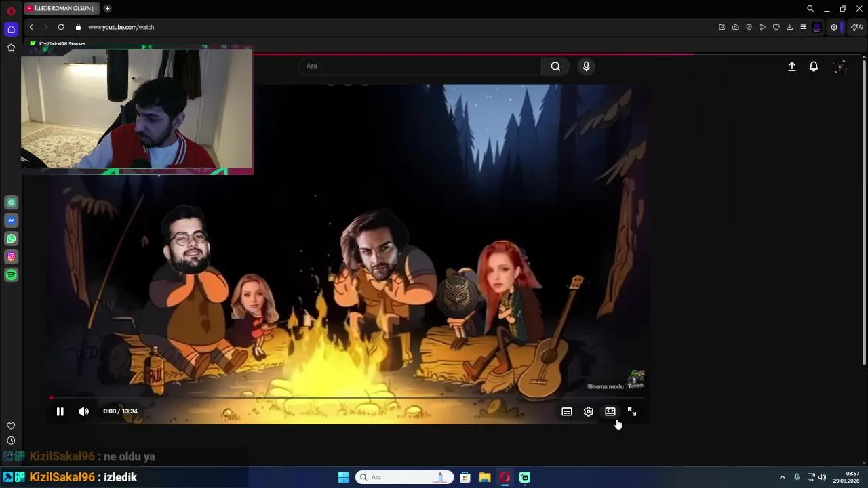
Task: Select the ILLEDE ROMAN OLSUN tab
Action: [61, 9]
